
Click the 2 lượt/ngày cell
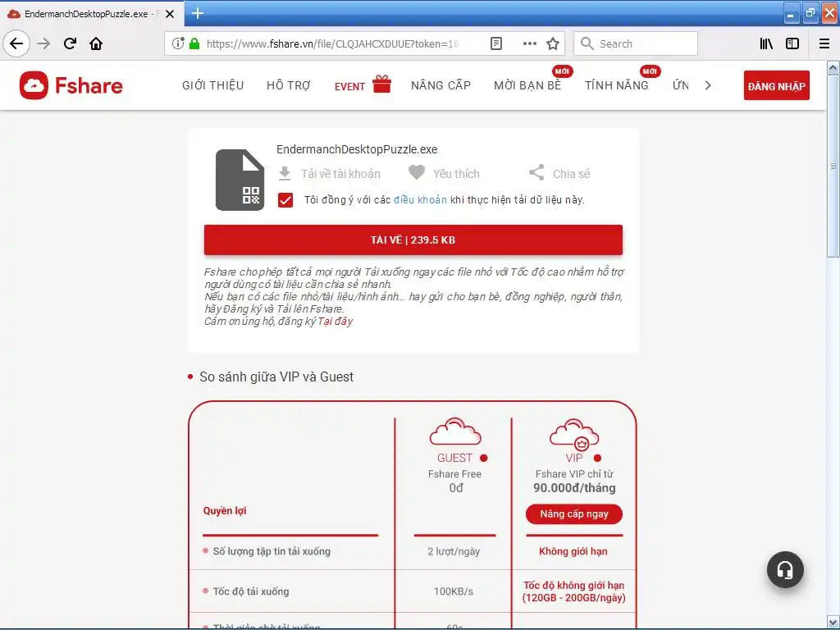(x=454, y=551)
